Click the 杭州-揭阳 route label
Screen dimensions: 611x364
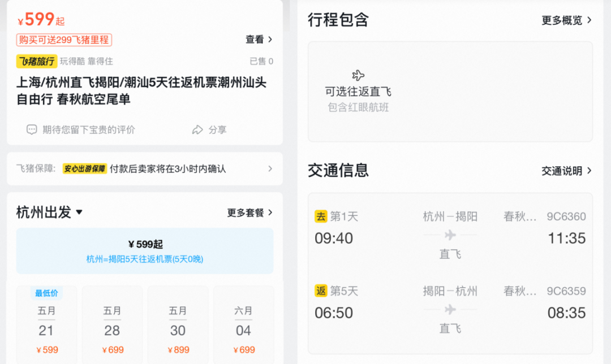pyautogui.click(x=450, y=216)
